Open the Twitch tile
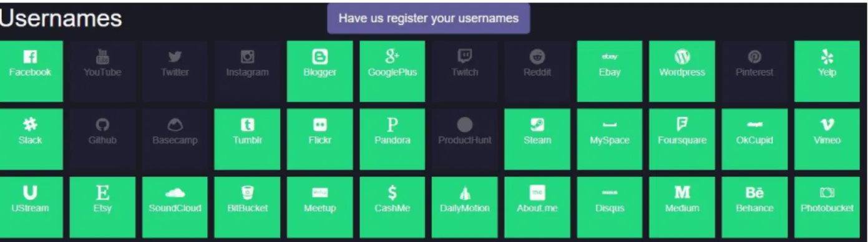The height and width of the screenshot is (242, 868). click(465, 71)
